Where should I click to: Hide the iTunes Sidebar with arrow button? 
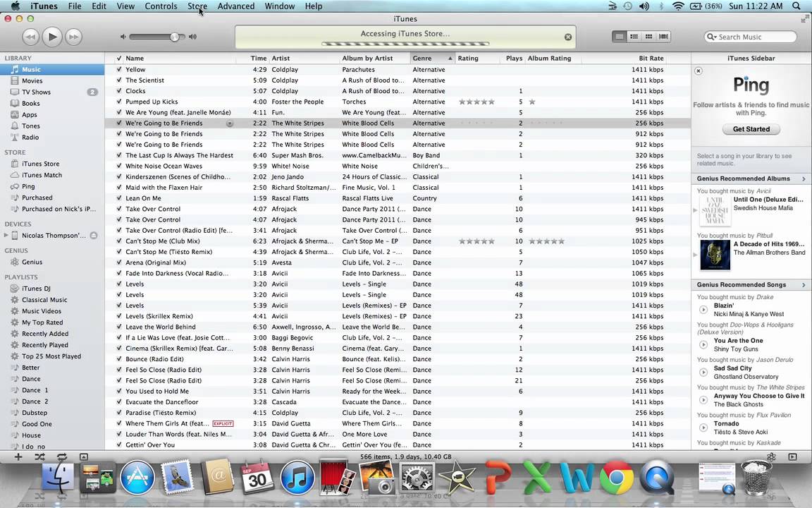click(x=792, y=456)
